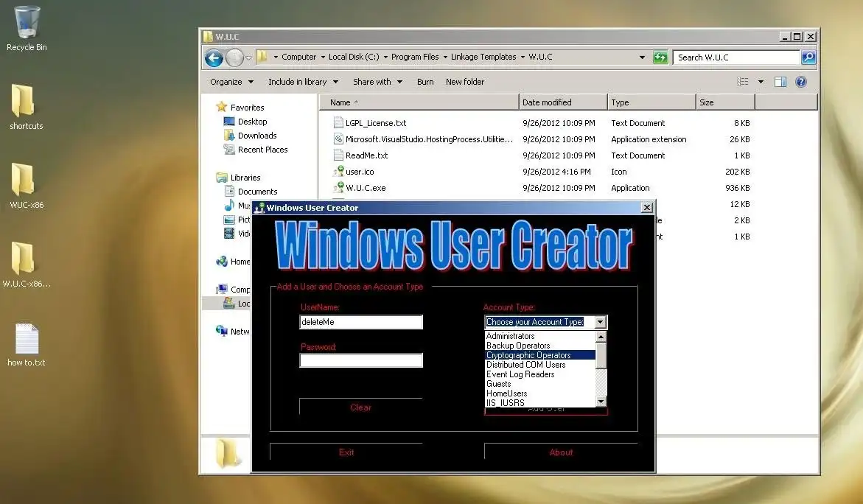Select the how to.txt desktop file
Image resolution: width=863 pixels, height=504 pixels.
[x=26, y=344]
